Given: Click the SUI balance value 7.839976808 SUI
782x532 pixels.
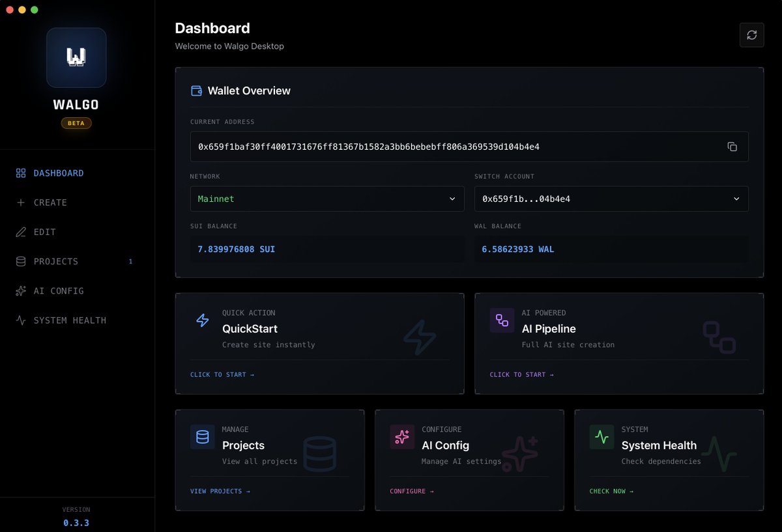Looking at the screenshot, I should point(237,249).
